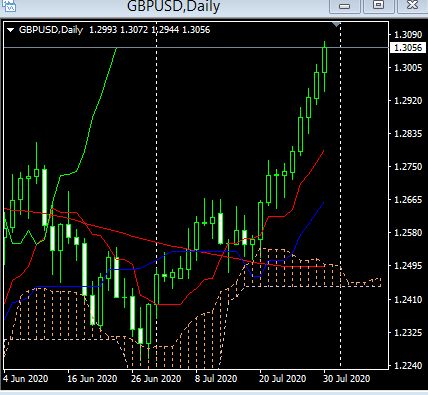
Task: Click the 26 Jun 2020 date label
Action: coord(156,379)
